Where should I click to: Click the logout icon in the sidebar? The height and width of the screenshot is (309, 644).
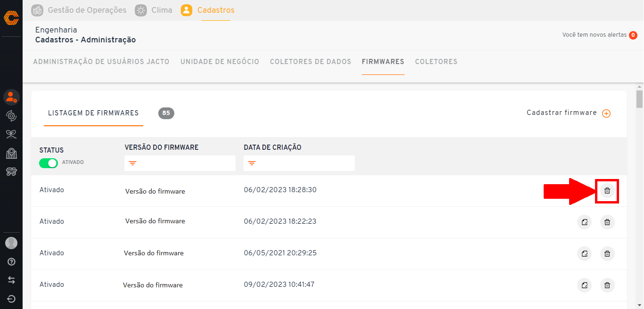[11, 299]
